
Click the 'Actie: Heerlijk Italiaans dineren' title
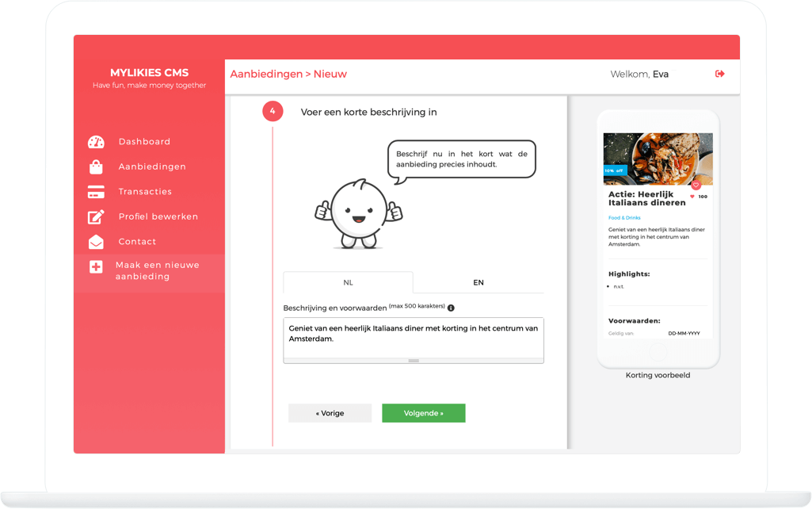[646, 198]
